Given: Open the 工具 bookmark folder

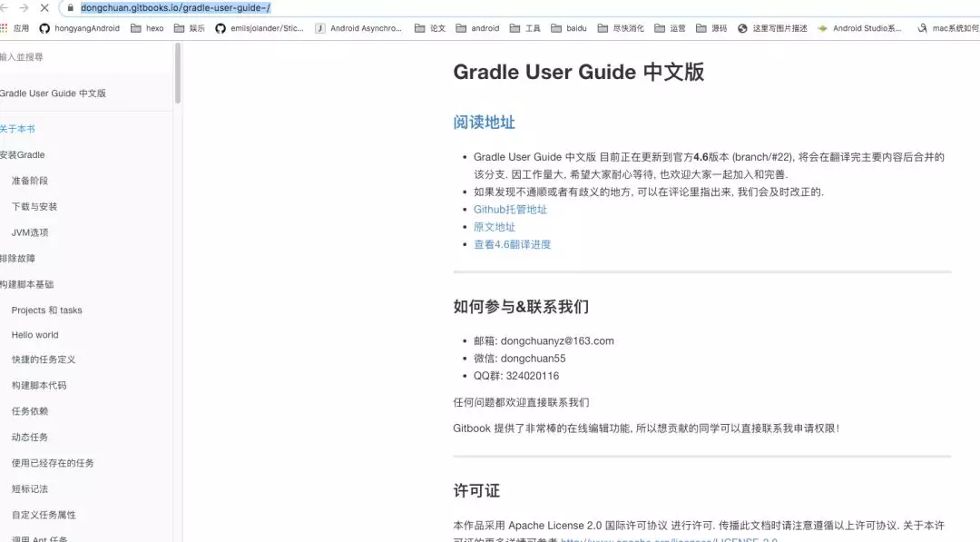Looking at the screenshot, I should [x=525, y=28].
